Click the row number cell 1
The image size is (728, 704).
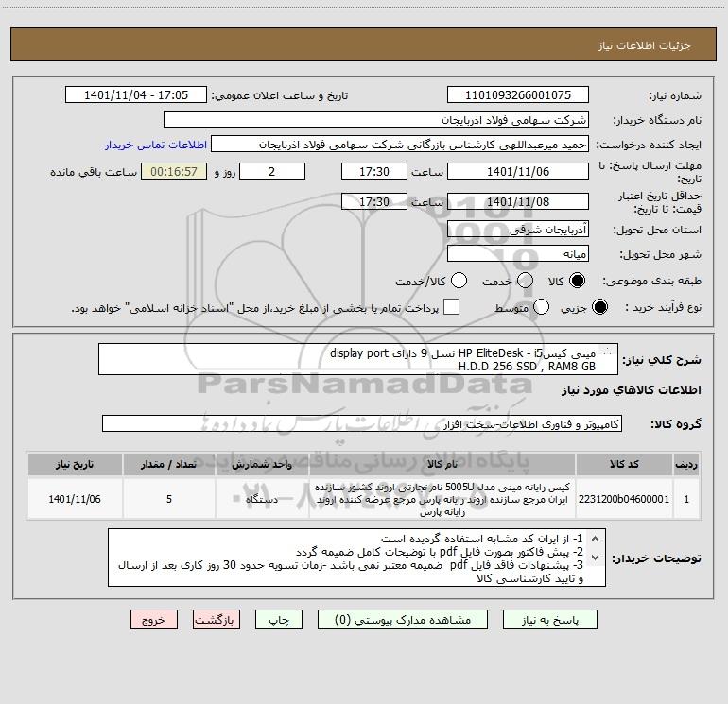coord(686,499)
